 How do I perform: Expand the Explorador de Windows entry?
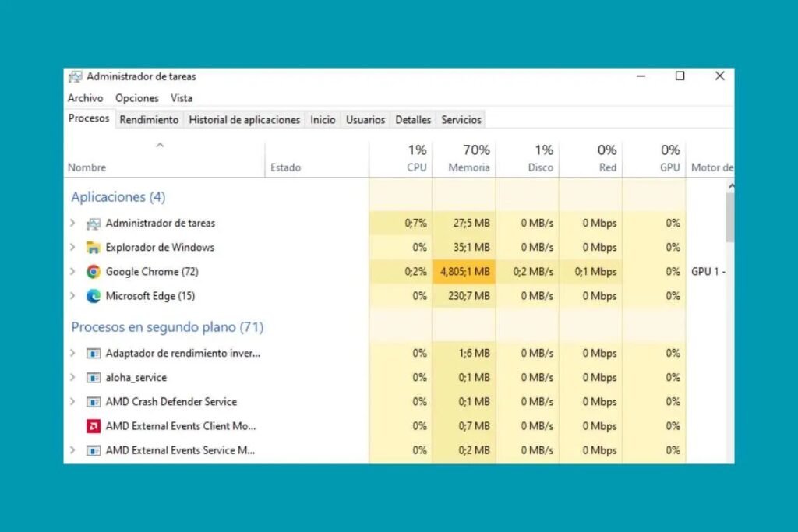(x=72, y=248)
